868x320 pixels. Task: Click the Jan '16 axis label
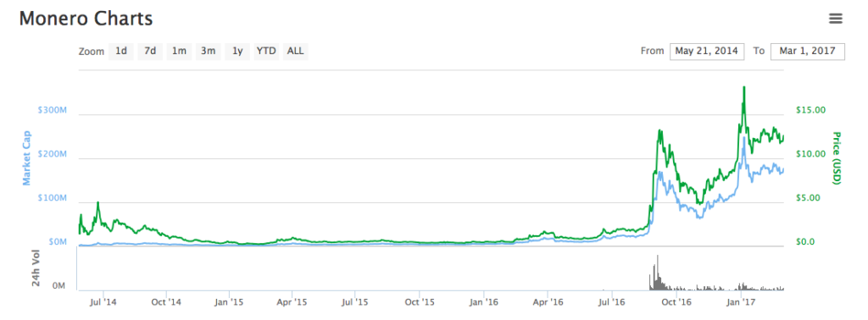click(483, 302)
